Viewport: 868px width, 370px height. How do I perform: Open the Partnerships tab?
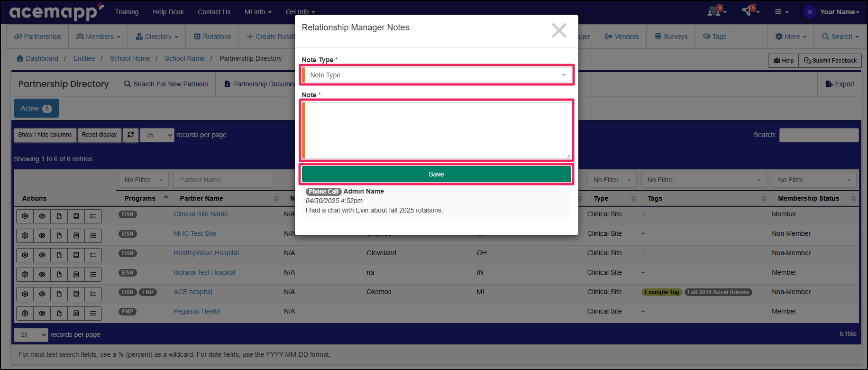[x=37, y=37]
